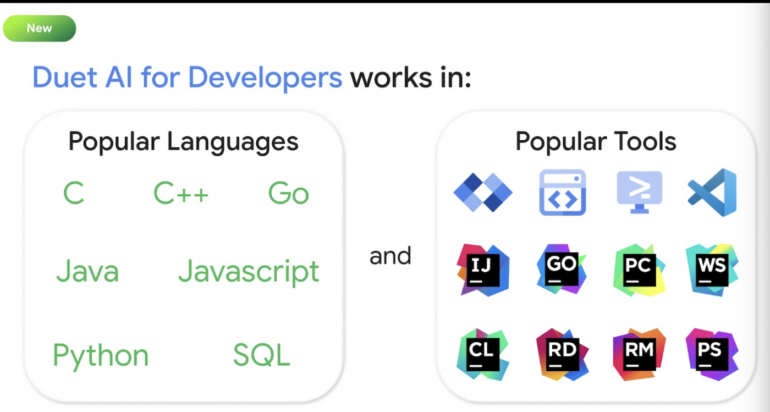Open the Visual Studio Code icon

coord(712,191)
